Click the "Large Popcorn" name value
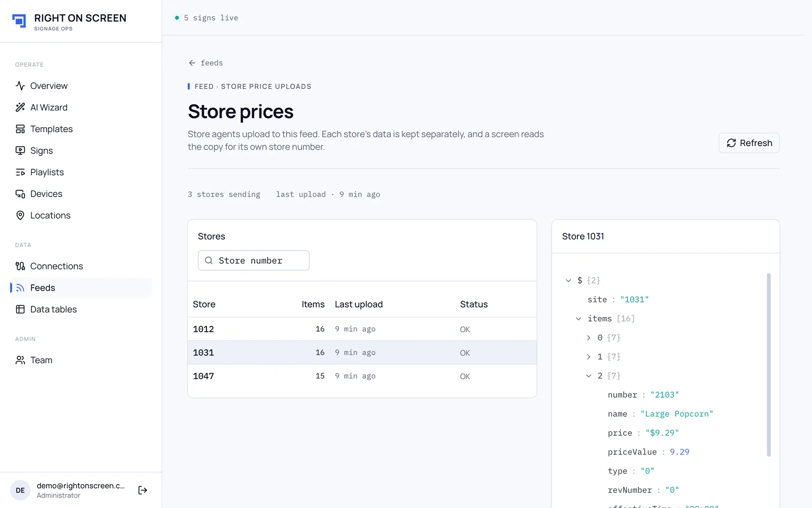Viewport: 812px width, 508px height. [677, 414]
